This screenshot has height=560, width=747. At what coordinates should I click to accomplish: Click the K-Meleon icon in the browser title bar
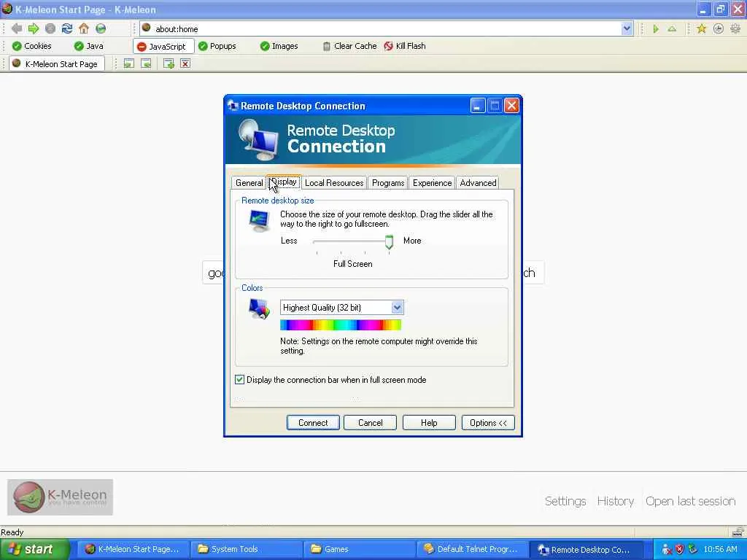point(7,9)
